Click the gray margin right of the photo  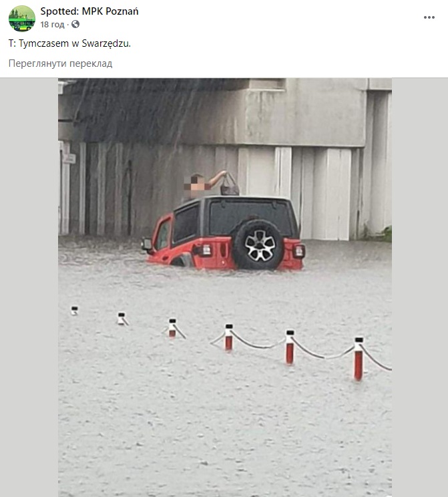(420, 287)
